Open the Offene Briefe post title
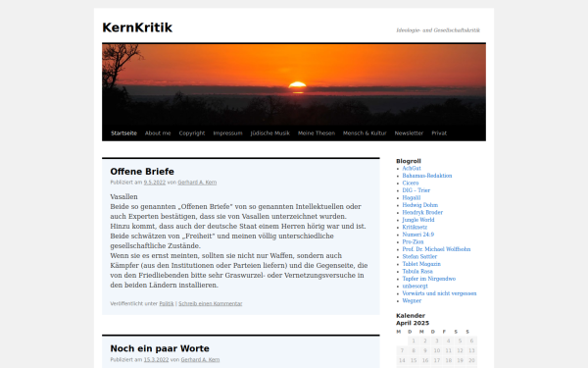588x368 pixels. (x=142, y=171)
